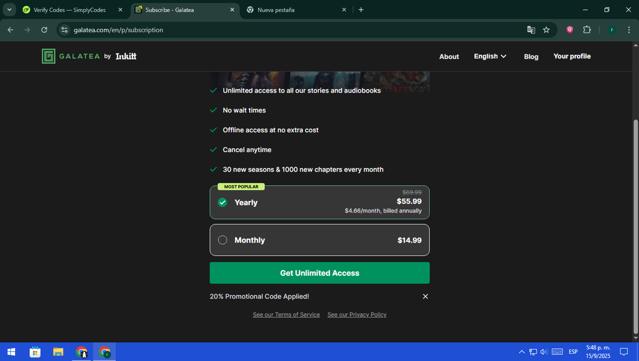
Task: Open the active Chrome taskbar icon
Action: click(x=105, y=352)
